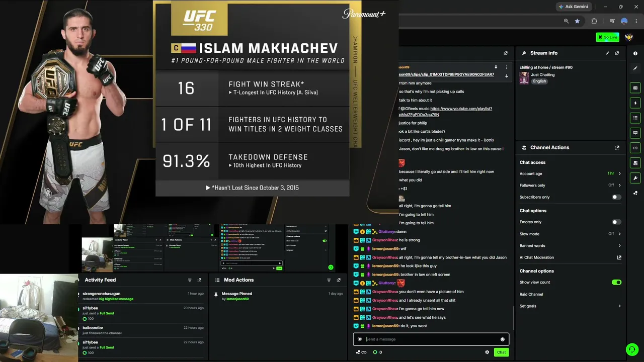The image size is (644, 362).
Task: Toggle the chat bubble sidebar icon
Action: point(635,133)
